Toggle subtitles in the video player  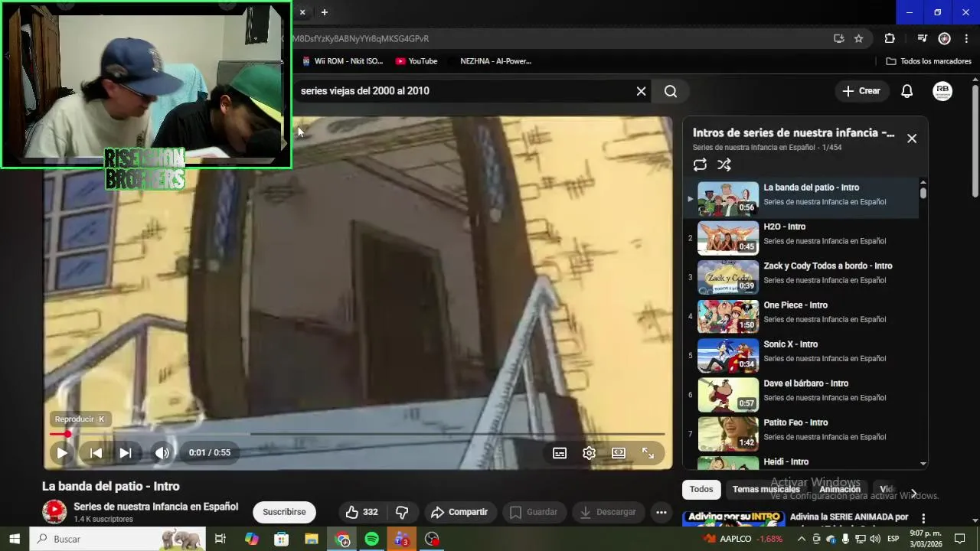560,453
